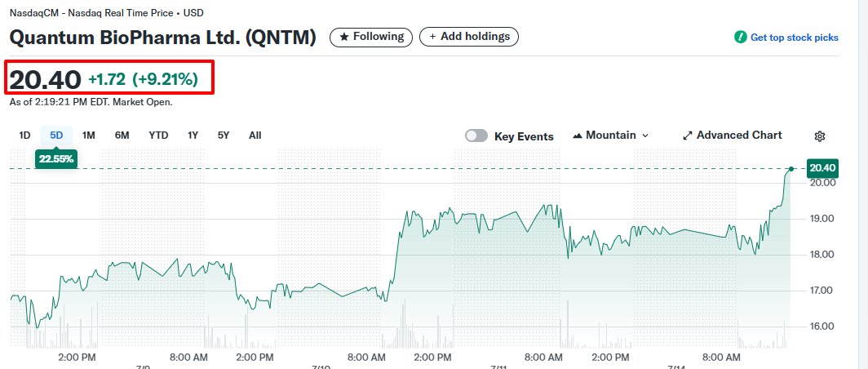Click the (+9.21%) percent change value
This screenshot has width=868, height=369.
pos(165,80)
